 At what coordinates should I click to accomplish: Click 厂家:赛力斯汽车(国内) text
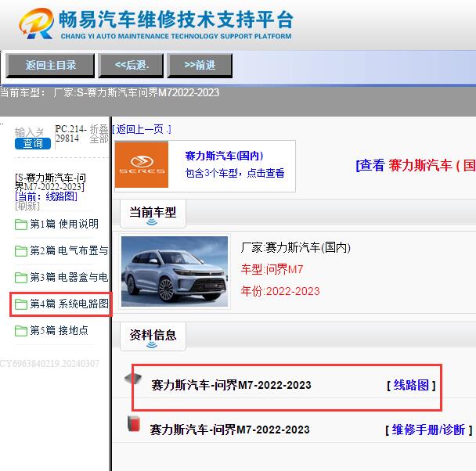(x=296, y=248)
